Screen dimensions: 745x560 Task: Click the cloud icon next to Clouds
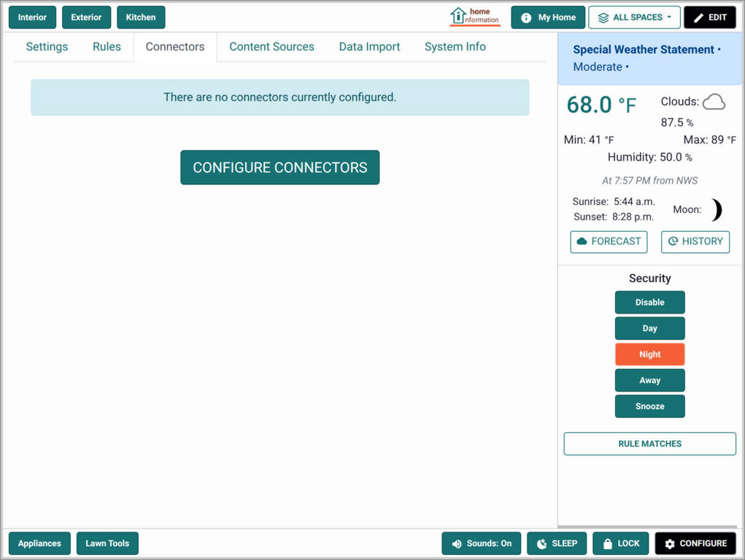(x=714, y=101)
